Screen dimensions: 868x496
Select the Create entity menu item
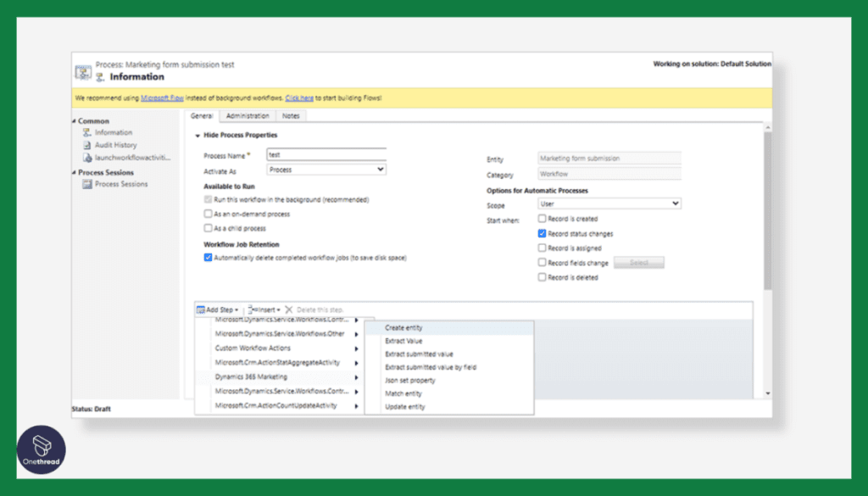pos(449,328)
